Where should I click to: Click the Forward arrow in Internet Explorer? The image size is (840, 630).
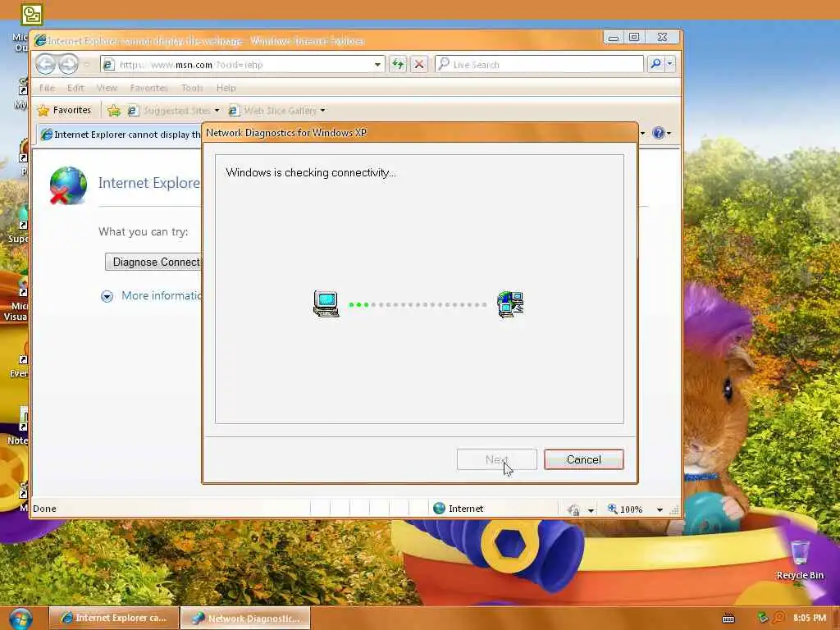68,64
